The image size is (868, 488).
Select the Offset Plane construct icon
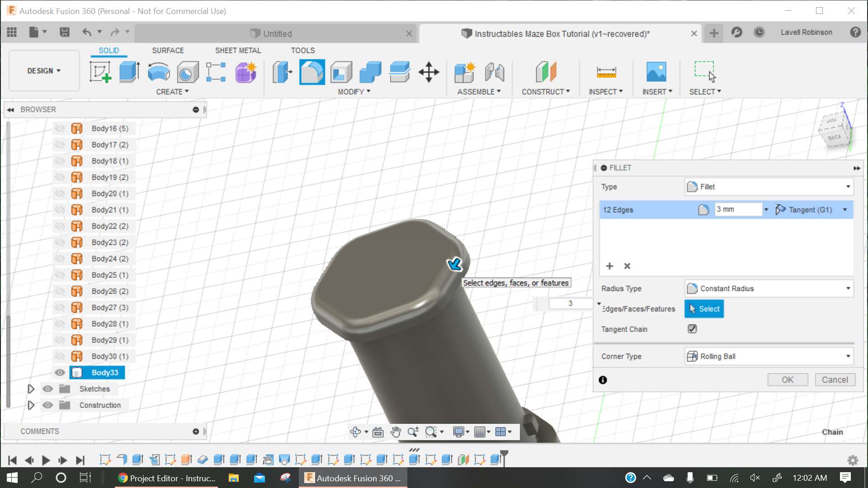(546, 72)
